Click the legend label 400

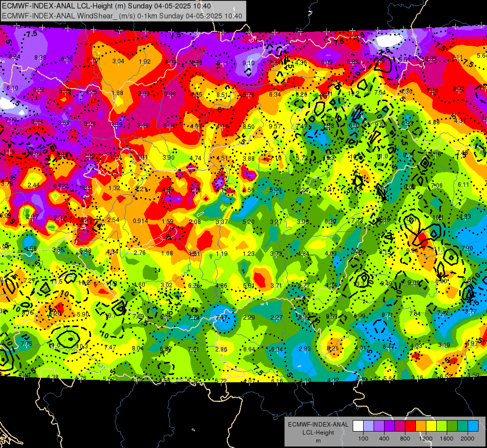click(x=384, y=439)
